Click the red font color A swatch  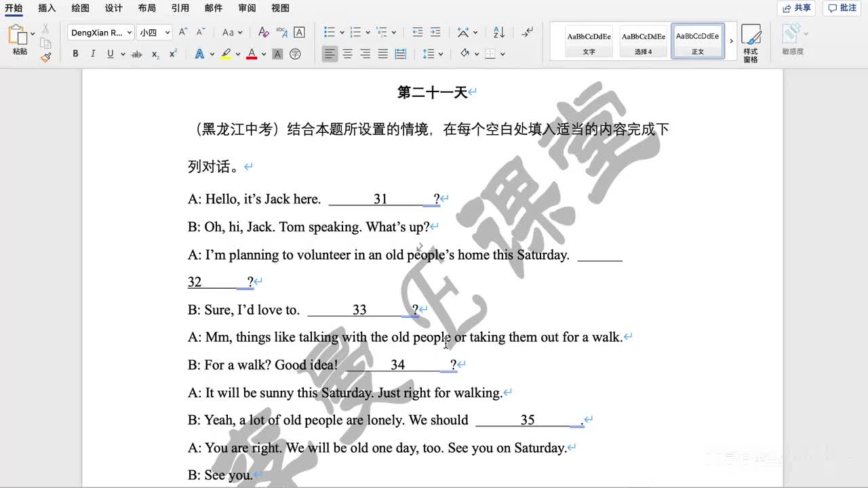[252, 54]
